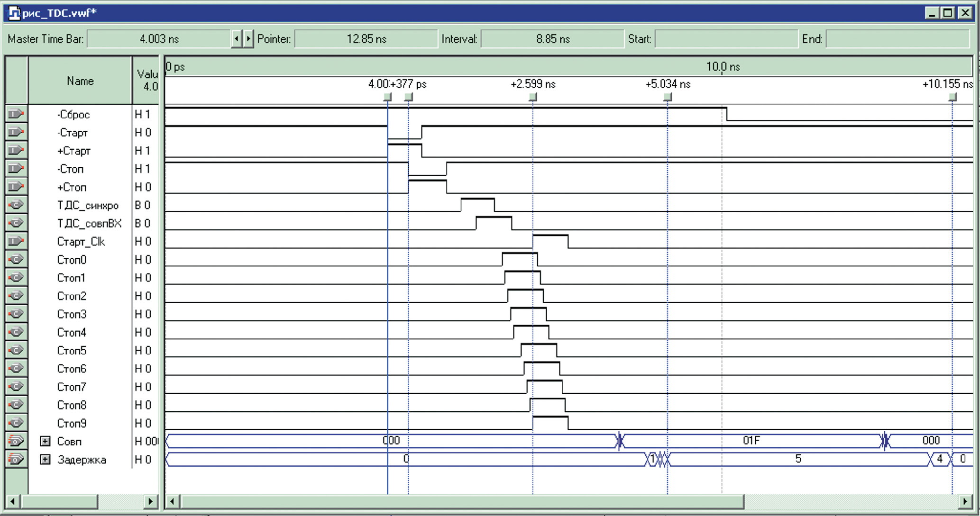Click document icon in title bar
The image size is (980, 516).
(x=14, y=13)
